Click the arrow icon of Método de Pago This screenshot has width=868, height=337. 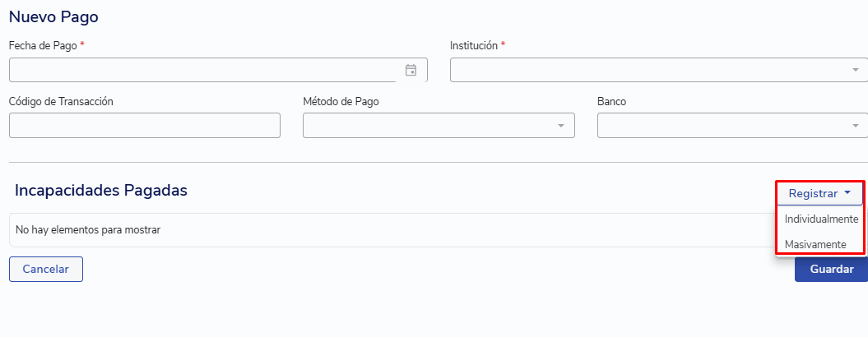[x=561, y=125]
